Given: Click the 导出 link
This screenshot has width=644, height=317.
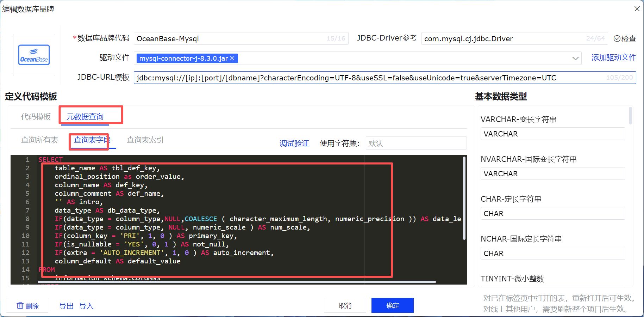Looking at the screenshot, I should coord(66,306).
